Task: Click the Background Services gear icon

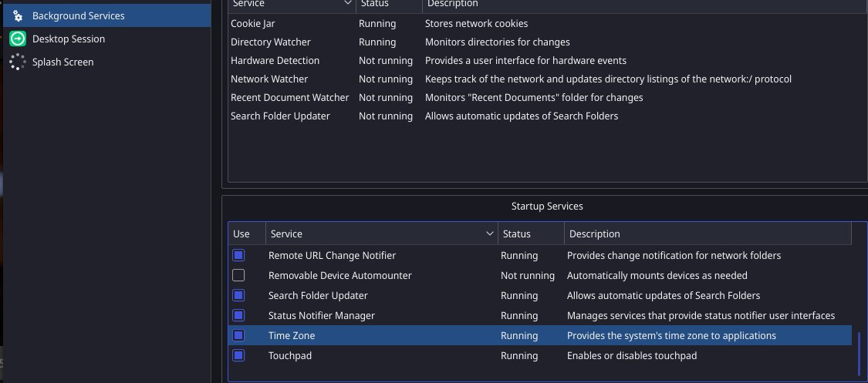Action: [x=18, y=16]
